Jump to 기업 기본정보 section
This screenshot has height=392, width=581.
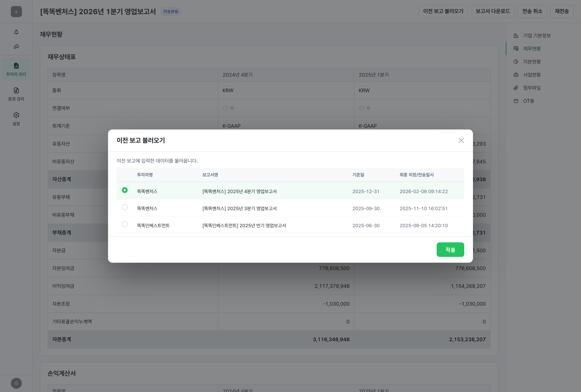pos(537,35)
